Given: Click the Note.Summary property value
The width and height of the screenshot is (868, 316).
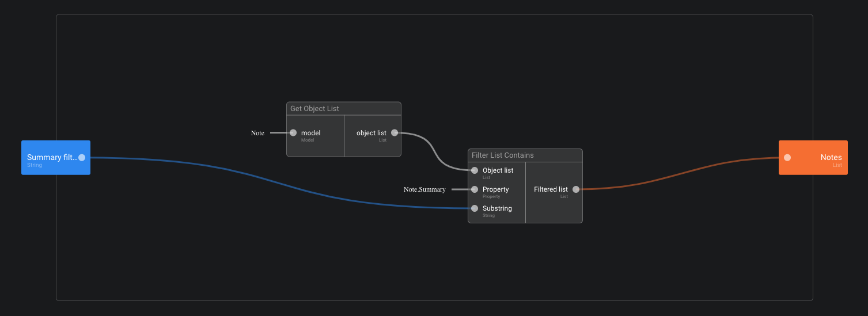Looking at the screenshot, I should pos(424,189).
